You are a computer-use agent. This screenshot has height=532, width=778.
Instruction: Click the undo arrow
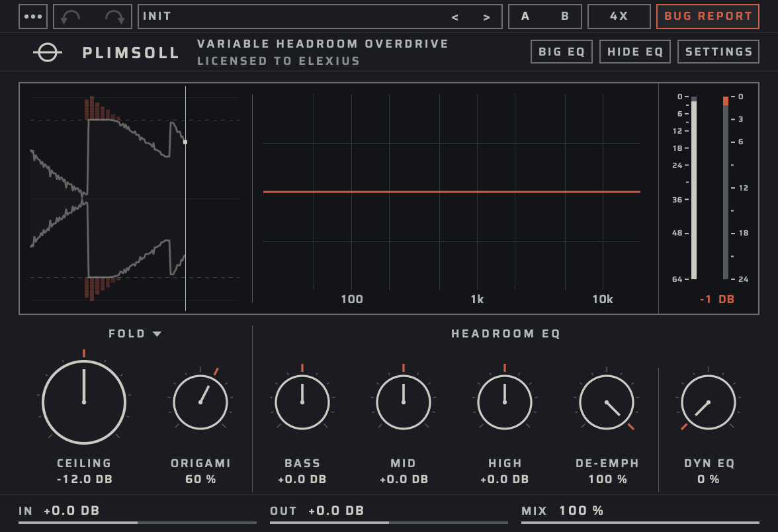click(x=70, y=17)
